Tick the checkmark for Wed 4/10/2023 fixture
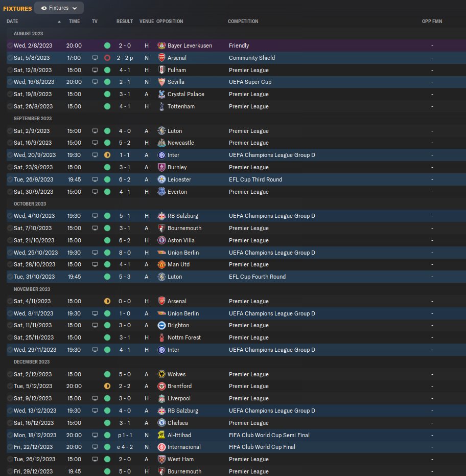 click(x=10, y=216)
